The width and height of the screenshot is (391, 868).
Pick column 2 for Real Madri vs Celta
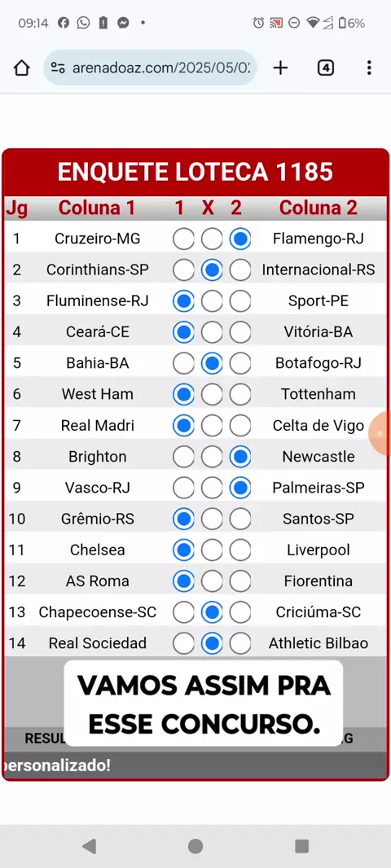point(239,426)
